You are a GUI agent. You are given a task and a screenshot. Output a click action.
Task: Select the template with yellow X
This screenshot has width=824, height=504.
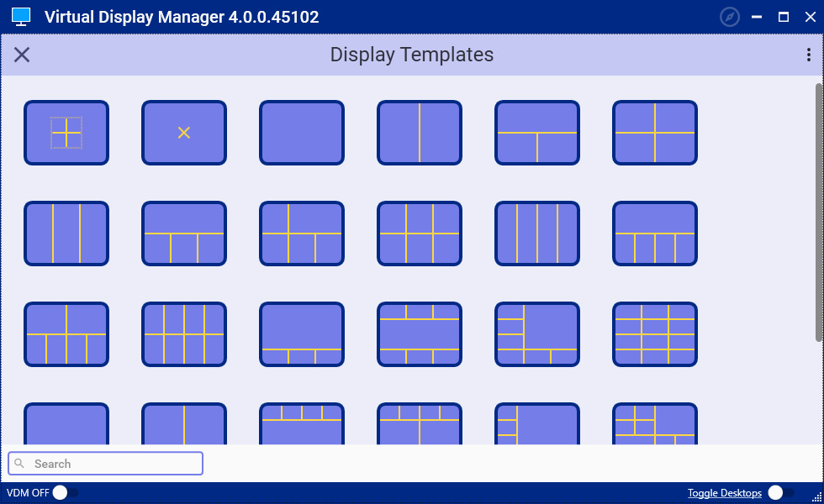(x=184, y=133)
